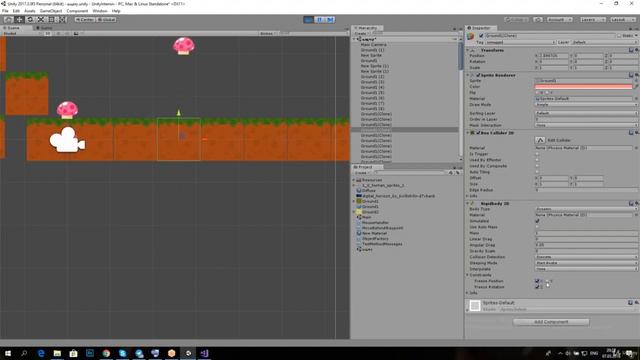
Task: Select the Scale tool in toolbar
Action: [x=41, y=20]
